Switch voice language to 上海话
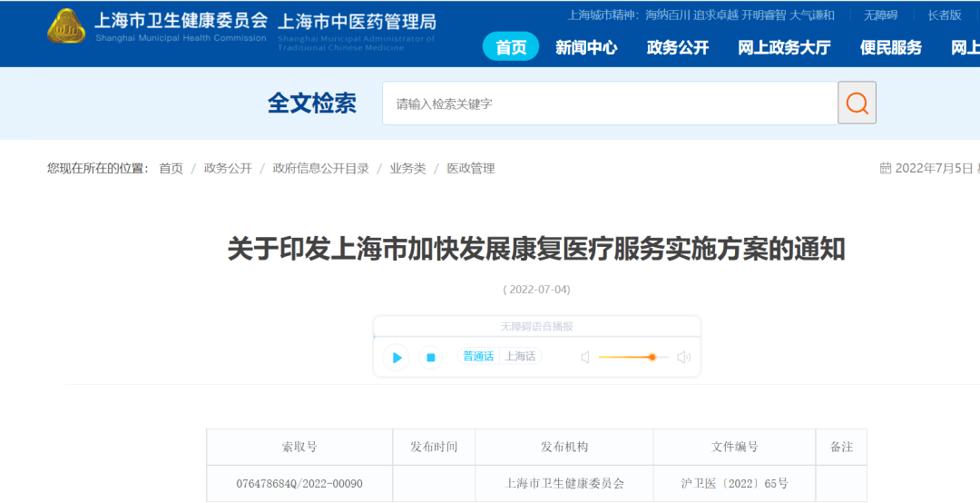Image resolution: width=980 pixels, height=503 pixels. click(x=521, y=357)
